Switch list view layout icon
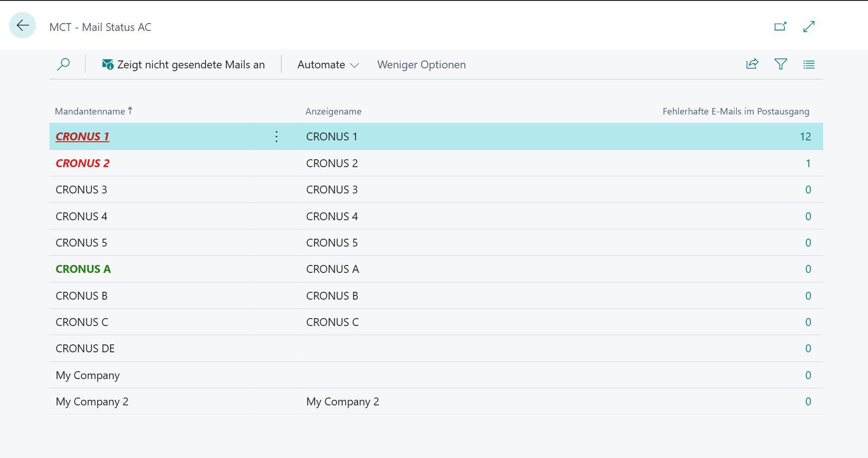This screenshot has height=458, width=868. [809, 65]
